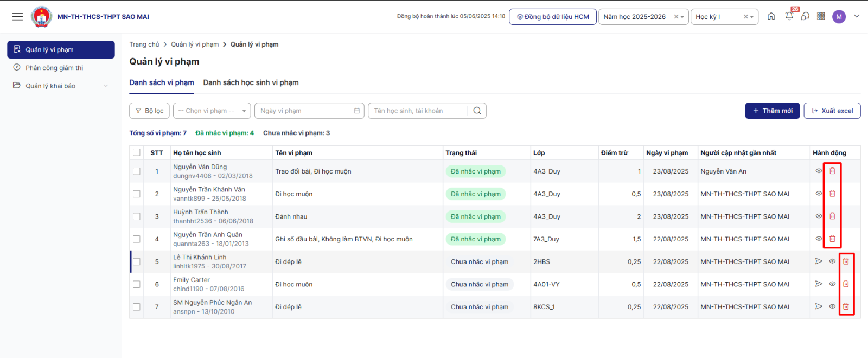This screenshot has height=358, width=868.
Task: Click the Xuất excel button
Action: (x=832, y=111)
